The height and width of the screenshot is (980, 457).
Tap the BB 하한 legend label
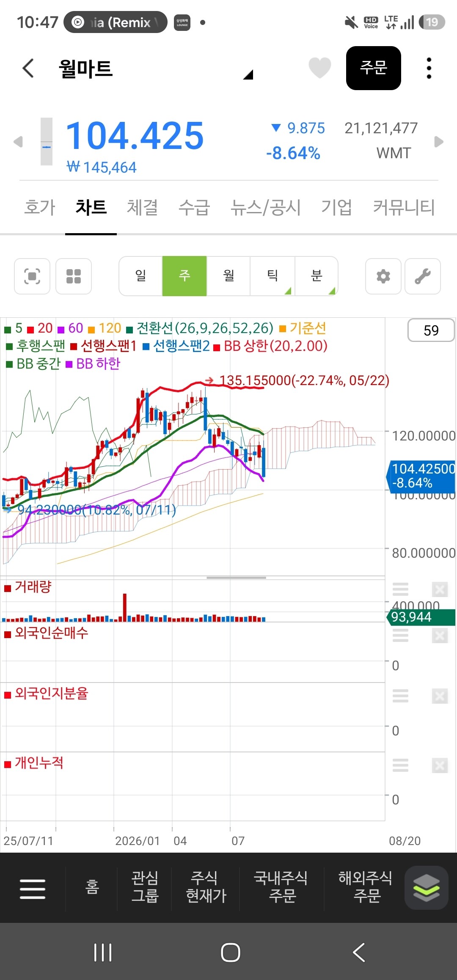tap(93, 364)
